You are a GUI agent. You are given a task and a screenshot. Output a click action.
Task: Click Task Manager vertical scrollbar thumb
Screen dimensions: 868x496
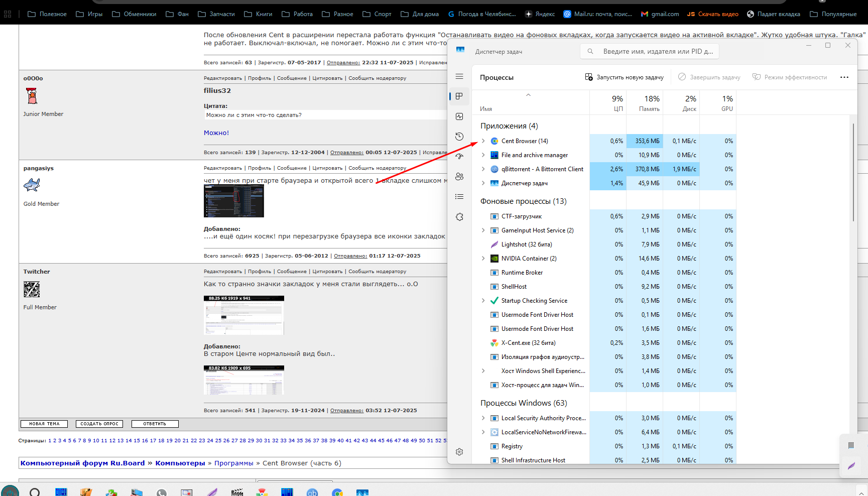coord(853,172)
